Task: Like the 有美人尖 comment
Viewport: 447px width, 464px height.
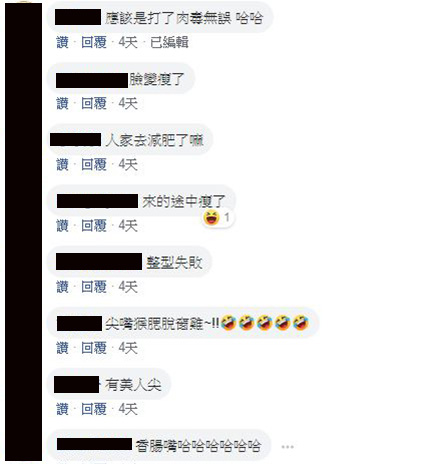Action: 62,409
